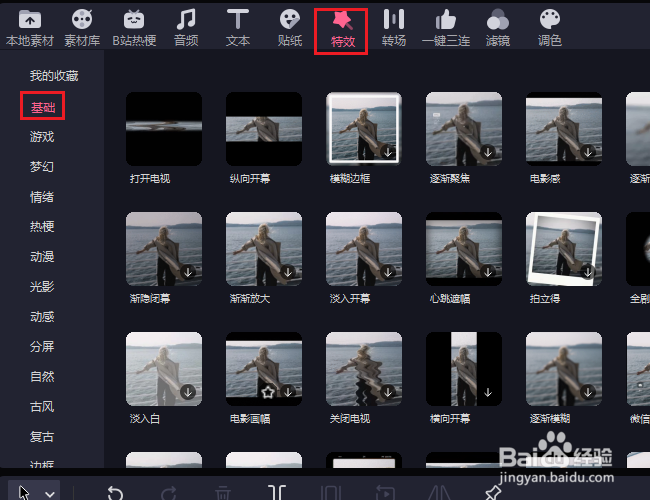Open the 转场 transitions tab

[394, 28]
